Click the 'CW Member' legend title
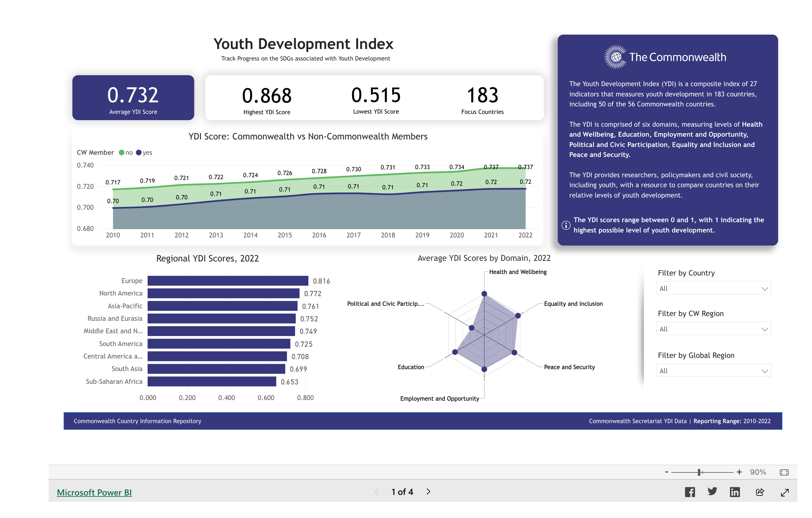 pyautogui.click(x=95, y=152)
